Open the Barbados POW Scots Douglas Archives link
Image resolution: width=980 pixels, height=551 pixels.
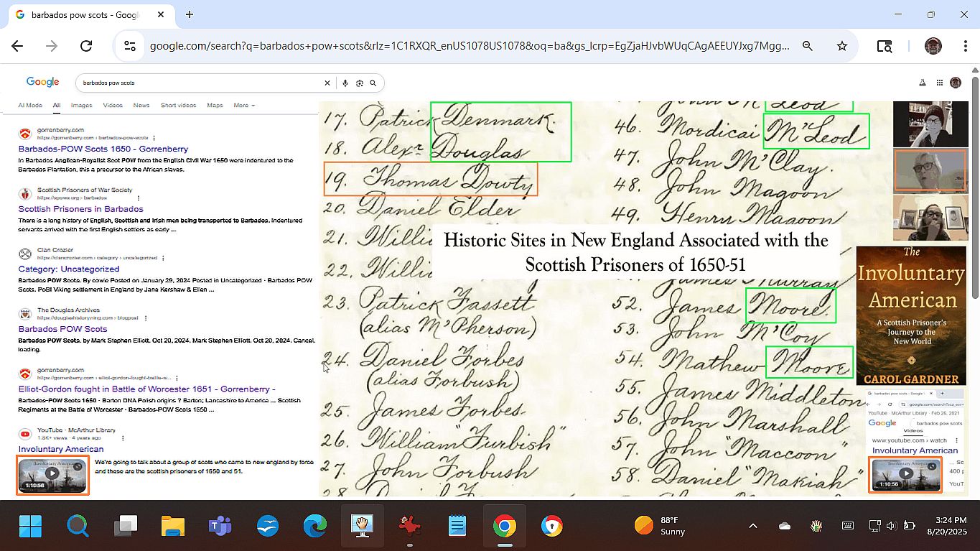pyautogui.click(x=62, y=329)
